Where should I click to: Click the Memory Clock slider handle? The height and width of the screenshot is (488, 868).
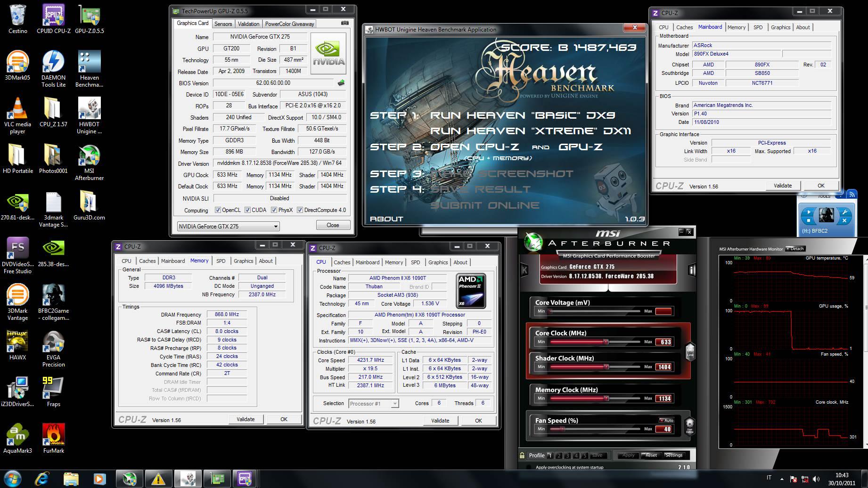tap(606, 399)
